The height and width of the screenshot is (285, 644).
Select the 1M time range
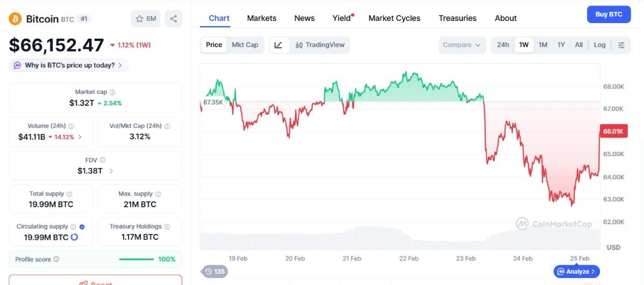[x=543, y=45]
